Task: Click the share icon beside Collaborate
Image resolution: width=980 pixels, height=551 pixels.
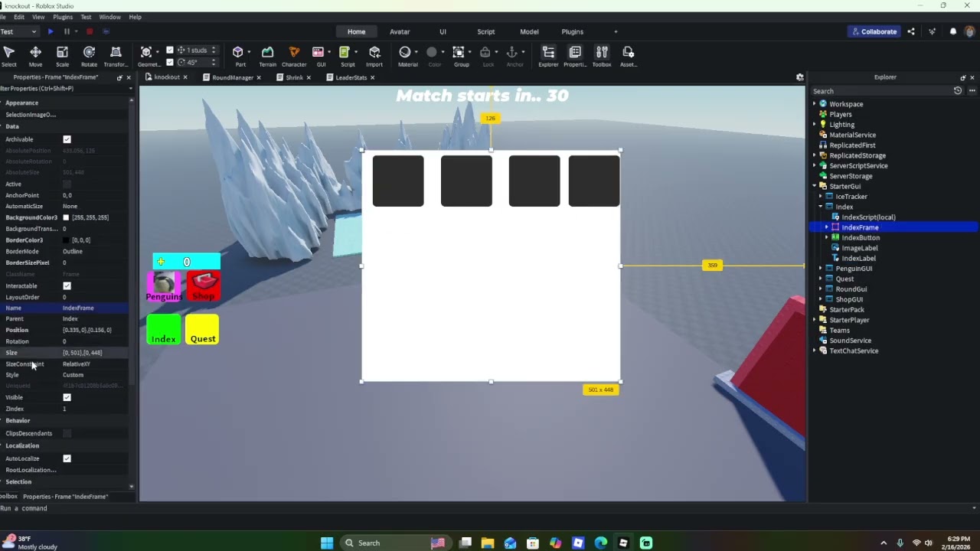Action: (x=911, y=31)
